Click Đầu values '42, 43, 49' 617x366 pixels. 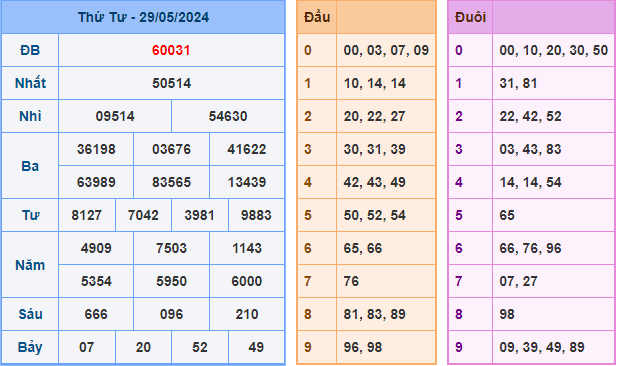(375, 183)
